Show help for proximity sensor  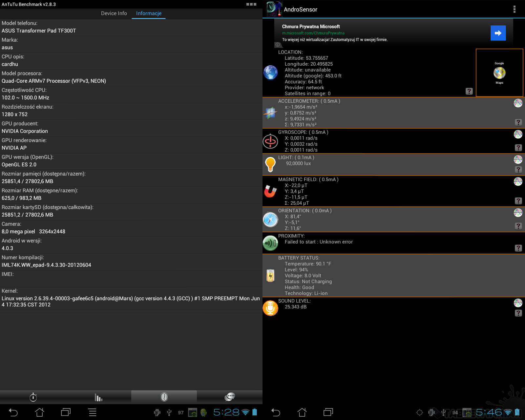[x=518, y=248]
